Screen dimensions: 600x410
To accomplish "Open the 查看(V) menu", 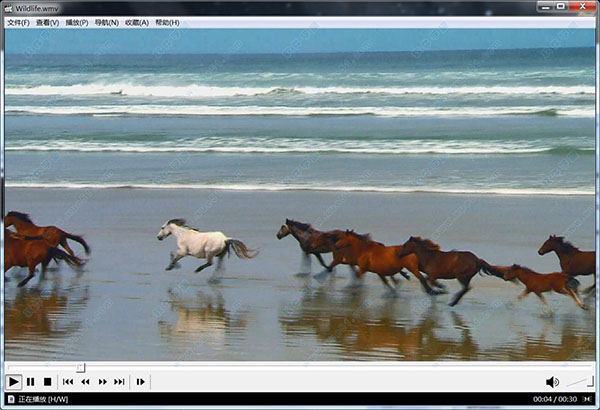I will [47, 22].
